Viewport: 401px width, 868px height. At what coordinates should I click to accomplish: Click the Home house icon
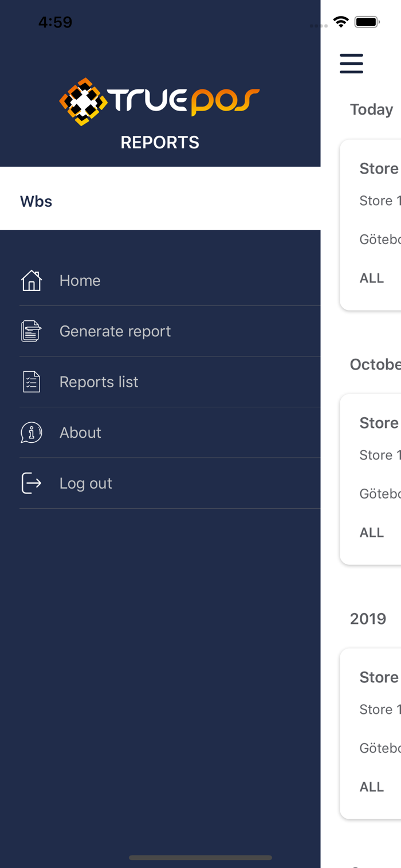pyautogui.click(x=32, y=281)
